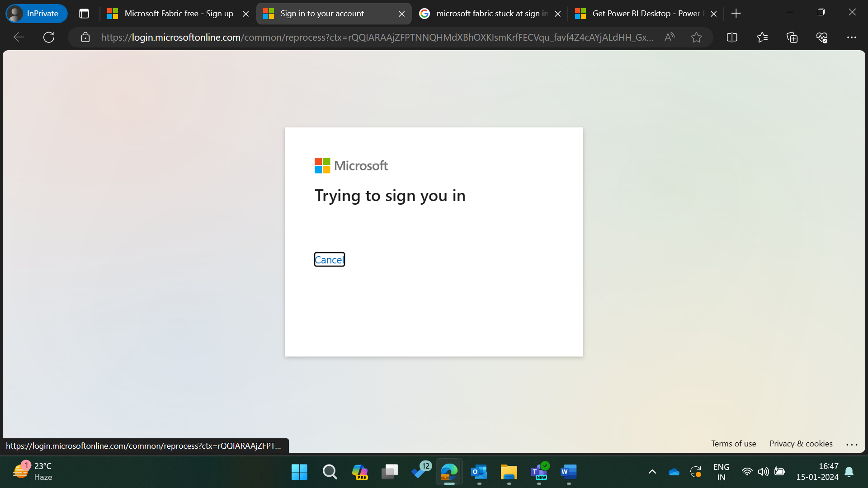868x488 pixels.
Task: Add this page to favorites star
Action: [696, 38]
